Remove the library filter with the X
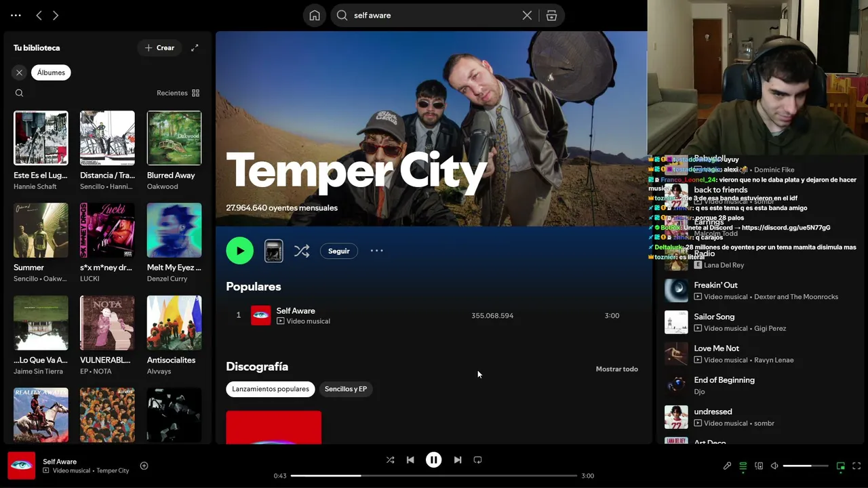 click(19, 73)
